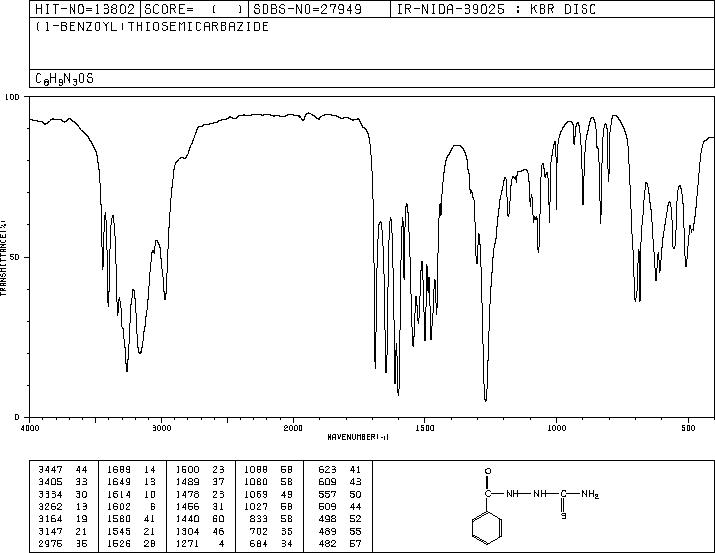
Task: Pick the 1500 wavenumber tick label
Action: (424, 427)
